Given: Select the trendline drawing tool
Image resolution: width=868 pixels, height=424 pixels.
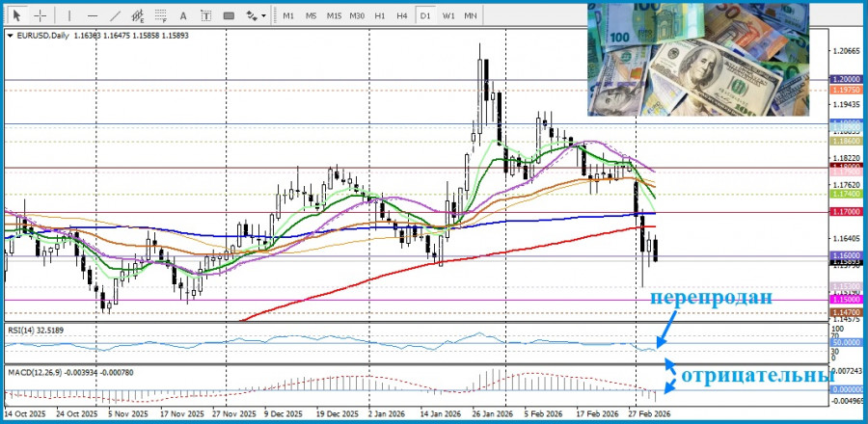Looking at the screenshot, I should pyautogui.click(x=115, y=15).
